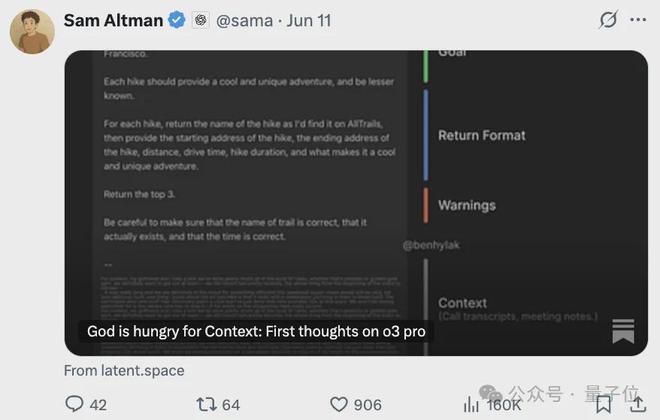
Task: View post analytics bar chart icon
Action: (470, 404)
